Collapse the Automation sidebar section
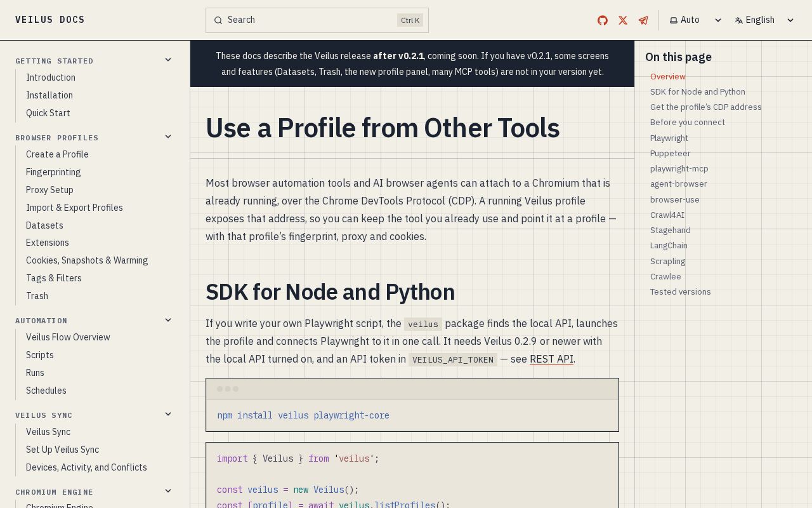The image size is (812, 508). [x=168, y=320]
